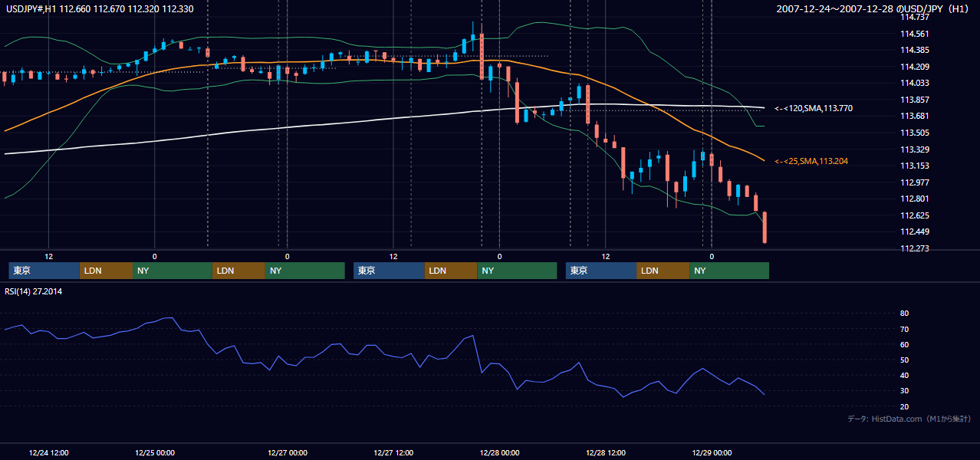Click price axis value 114.737
Image resolution: width=980 pixels, height=460 pixels.
(x=915, y=17)
